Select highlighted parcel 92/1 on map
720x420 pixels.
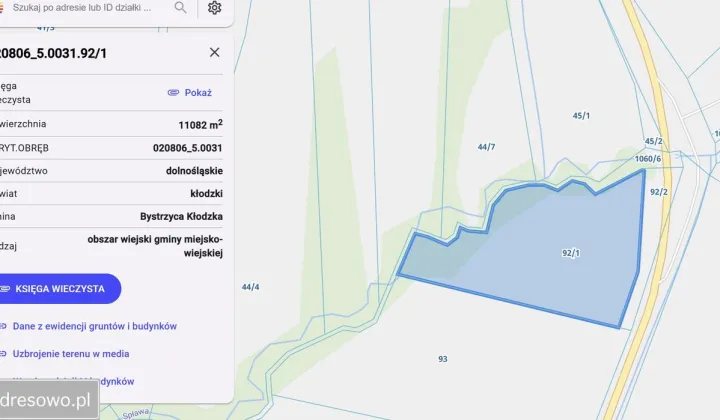pos(571,253)
